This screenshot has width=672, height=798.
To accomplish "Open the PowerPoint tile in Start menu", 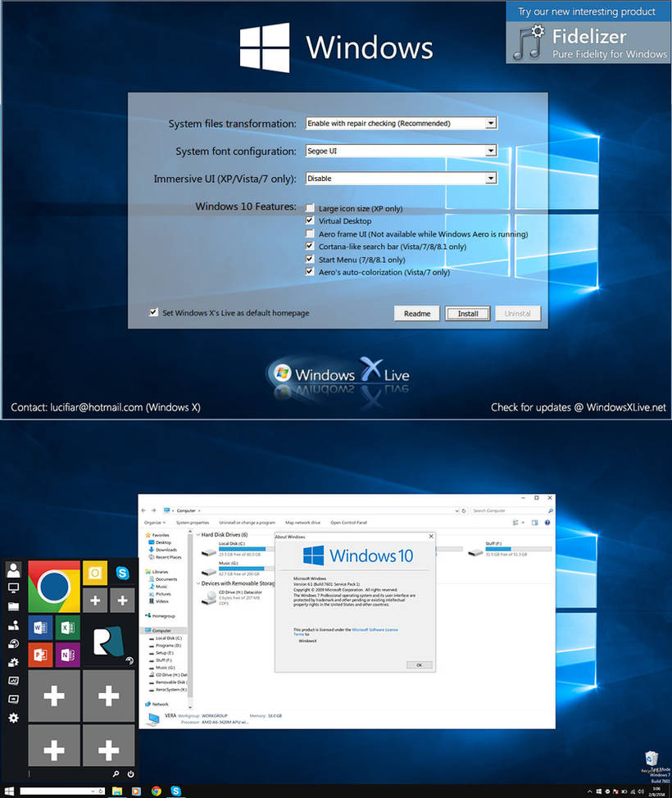I will [x=40, y=655].
